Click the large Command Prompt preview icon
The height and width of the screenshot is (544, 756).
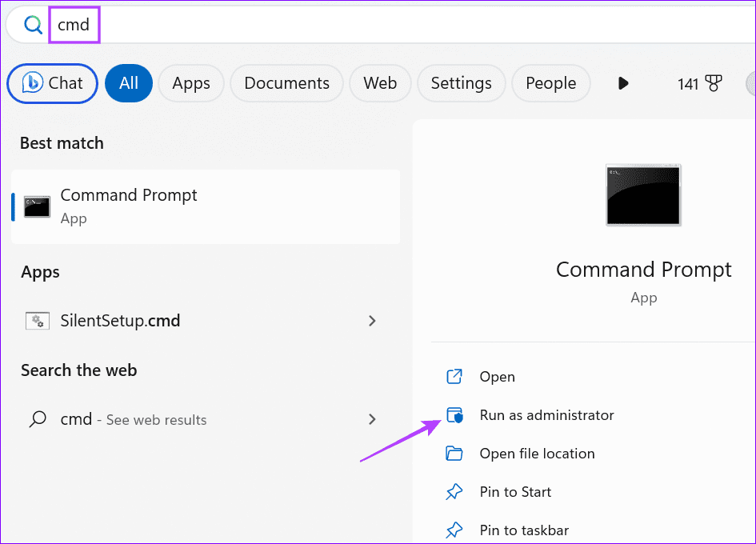click(x=643, y=194)
